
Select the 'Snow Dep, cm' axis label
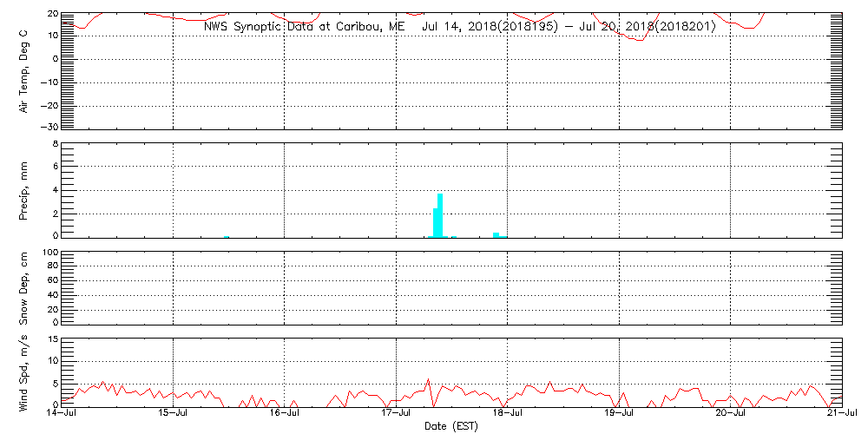tap(24, 287)
